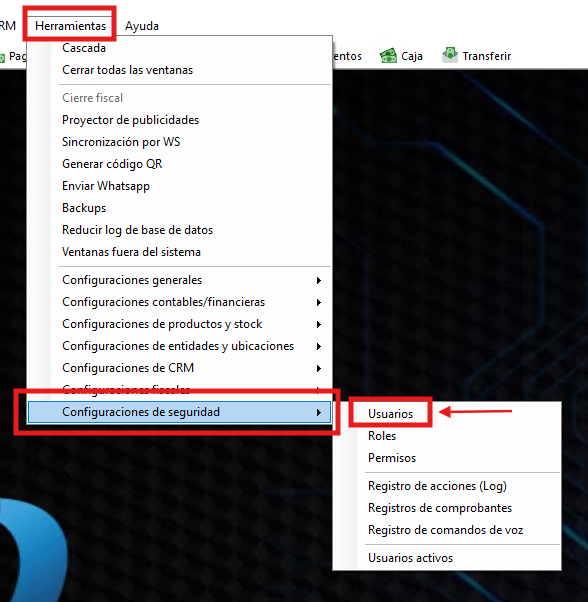Image resolution: width=588 pixels, height=602 pixels.
Task: Choose Roles in the security submenu
Action: (382, 436)
